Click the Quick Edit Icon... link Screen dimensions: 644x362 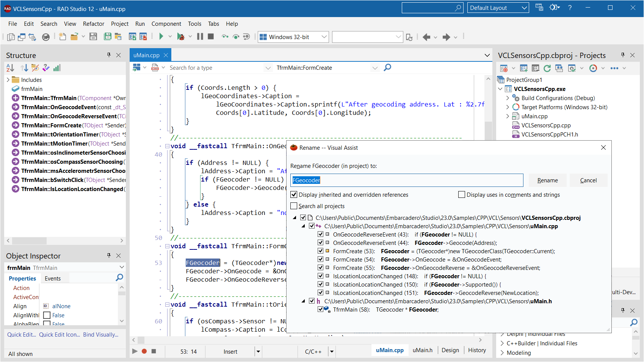pos(60,335)
